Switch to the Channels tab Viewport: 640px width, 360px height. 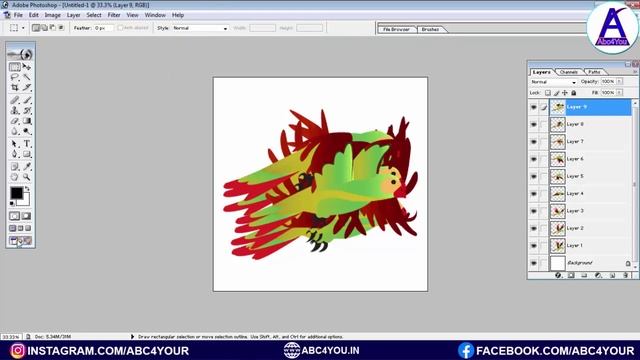[568, 72]
